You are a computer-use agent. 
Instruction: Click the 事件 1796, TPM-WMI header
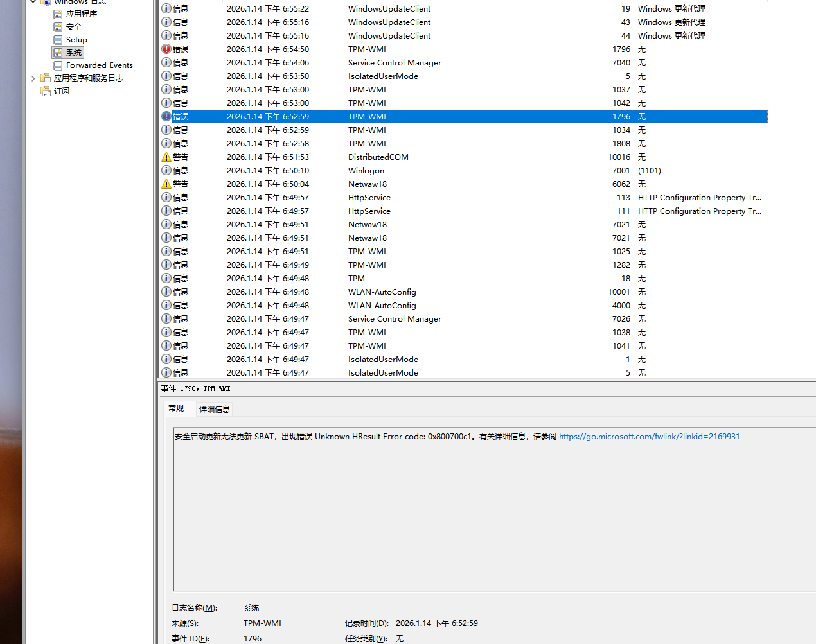pos(196,388)
